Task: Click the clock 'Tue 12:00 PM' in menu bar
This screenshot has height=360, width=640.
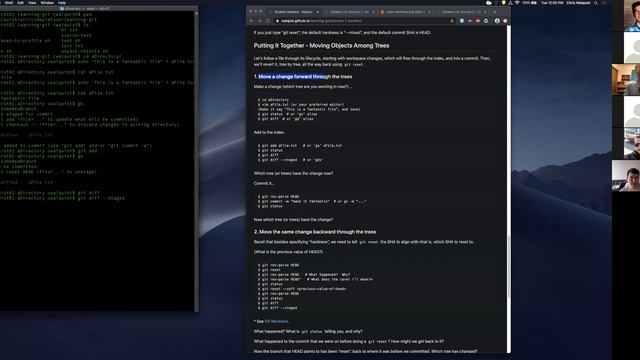Action: (x=552, y=3)
